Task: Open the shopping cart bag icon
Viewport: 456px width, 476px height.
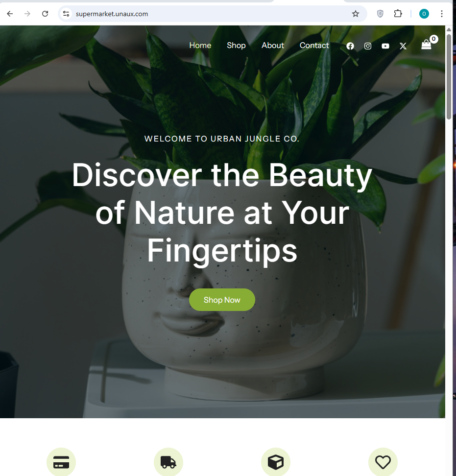Action: pyautogui.click(x=426, y=45)
